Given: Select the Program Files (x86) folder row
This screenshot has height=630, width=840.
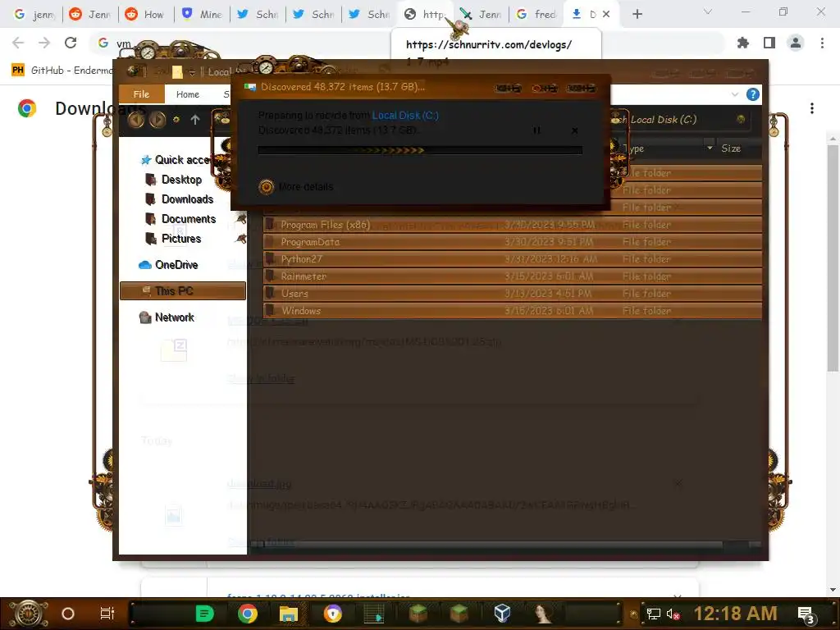Looking at the screenshot, I should pyautogui.click(x=512, y=225).
